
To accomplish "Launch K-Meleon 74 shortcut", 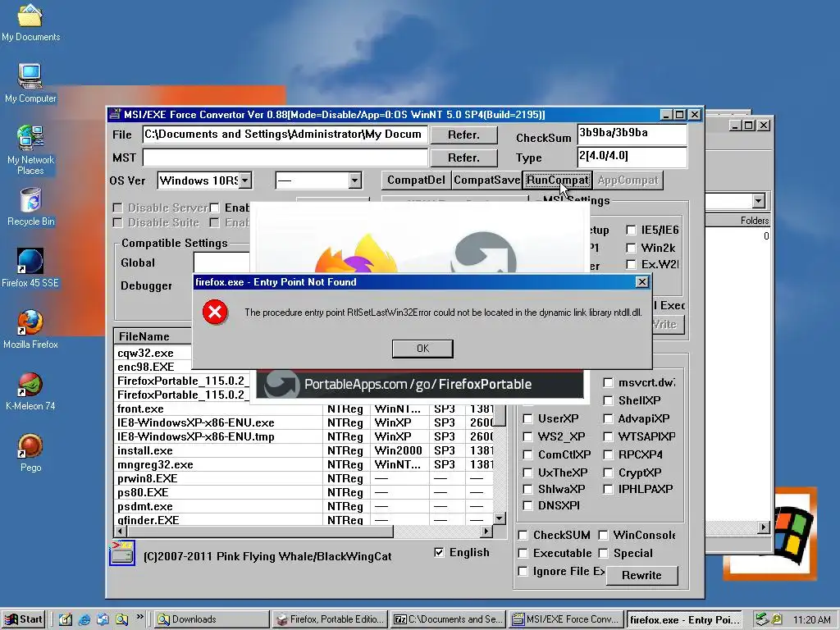I will click(30, 391).
